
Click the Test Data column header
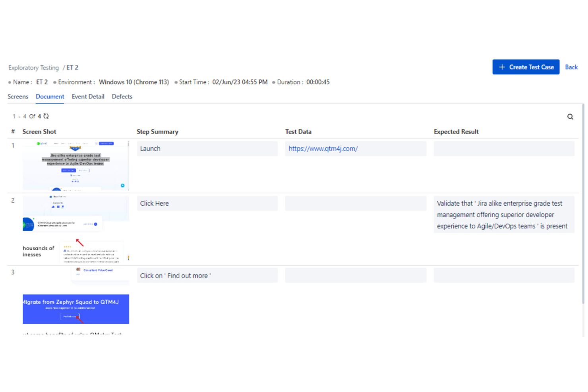pos(298,131)
